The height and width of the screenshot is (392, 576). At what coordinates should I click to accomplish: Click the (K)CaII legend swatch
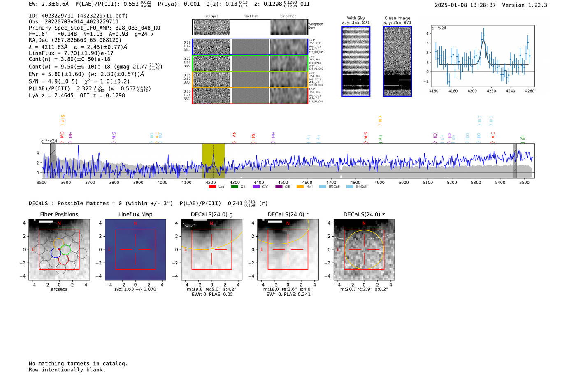coord(323,186)
